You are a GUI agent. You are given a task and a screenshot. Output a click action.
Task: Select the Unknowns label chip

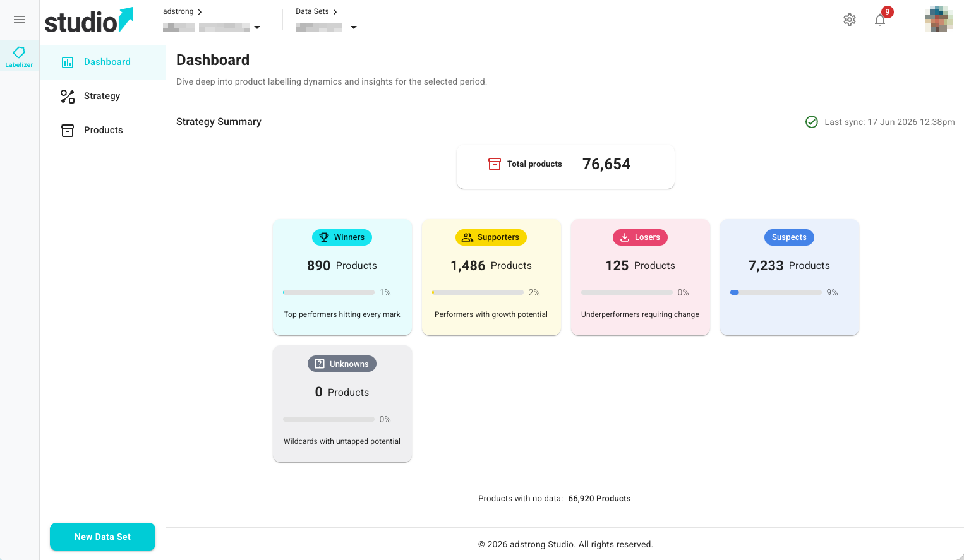point(342,364)
